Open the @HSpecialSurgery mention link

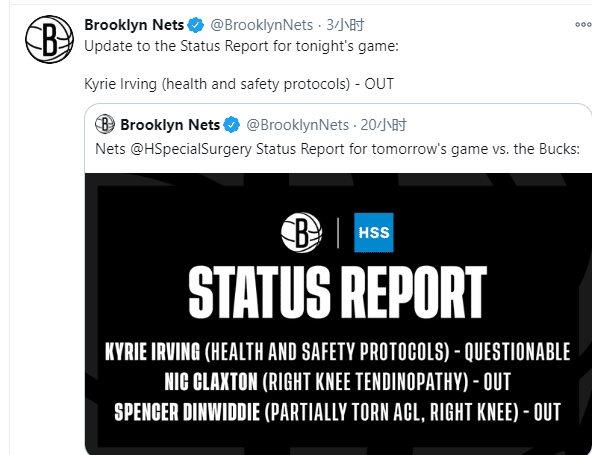[x=191, y=149]
